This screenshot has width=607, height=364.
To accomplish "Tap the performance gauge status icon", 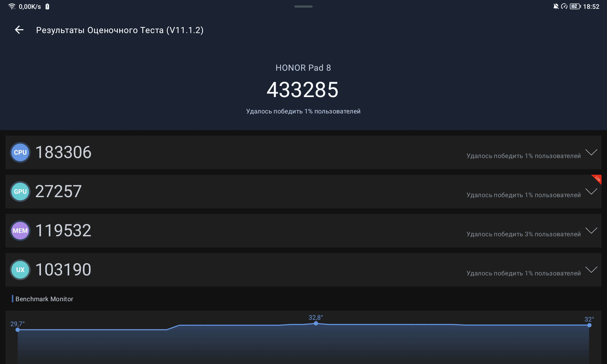I will 564,6.
